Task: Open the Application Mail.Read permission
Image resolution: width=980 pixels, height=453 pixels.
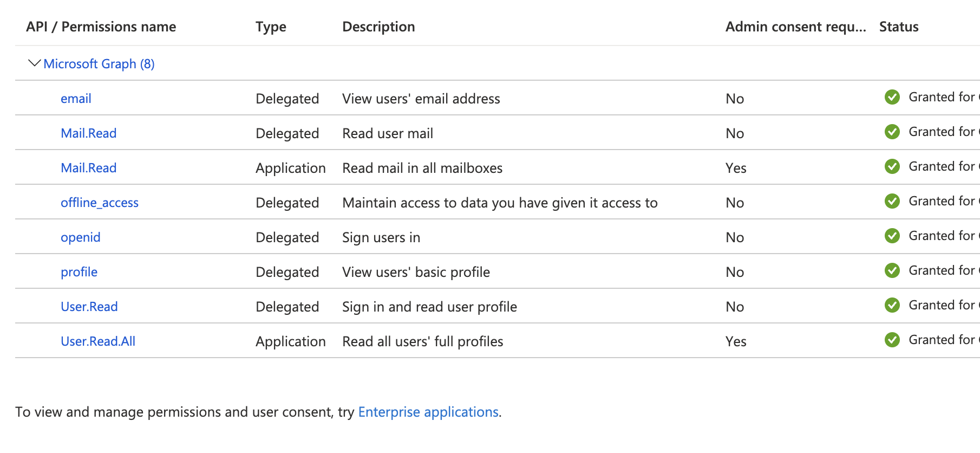Action: click(x=89, y=168)
